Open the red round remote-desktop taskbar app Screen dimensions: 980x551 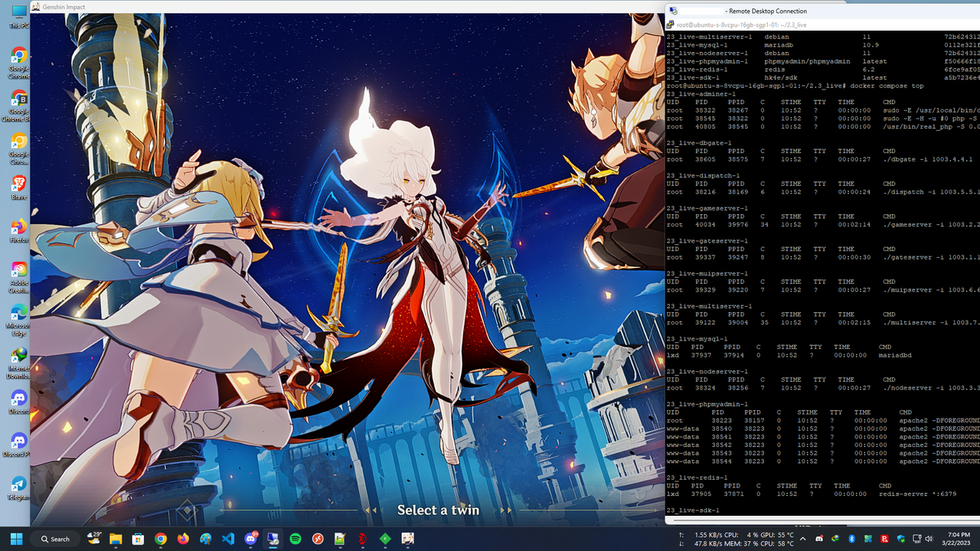click(x=318, y=539)
